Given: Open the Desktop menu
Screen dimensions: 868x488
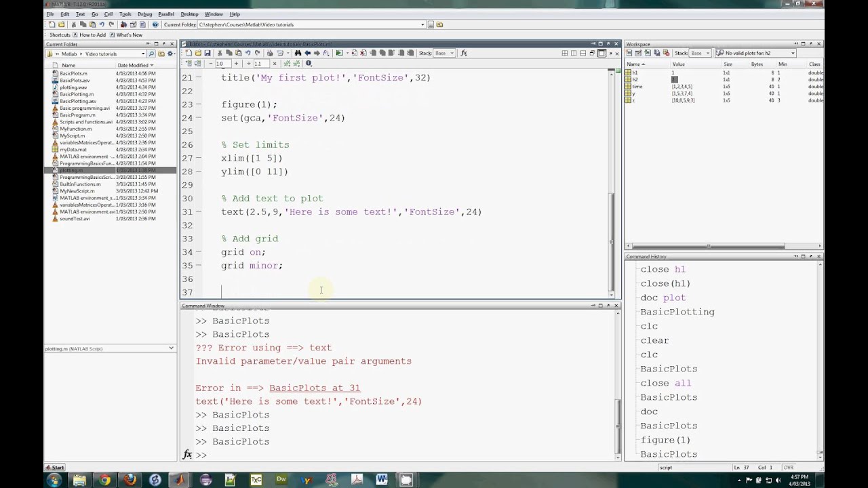Looking at the screenshot, I should [x=189, y=14].
